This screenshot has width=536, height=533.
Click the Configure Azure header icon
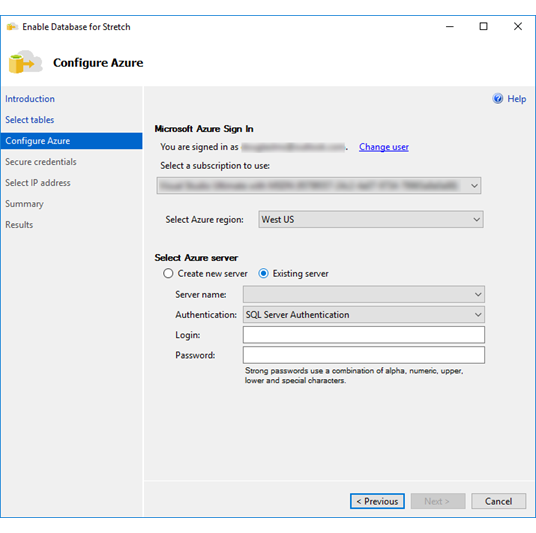[25, 62]
